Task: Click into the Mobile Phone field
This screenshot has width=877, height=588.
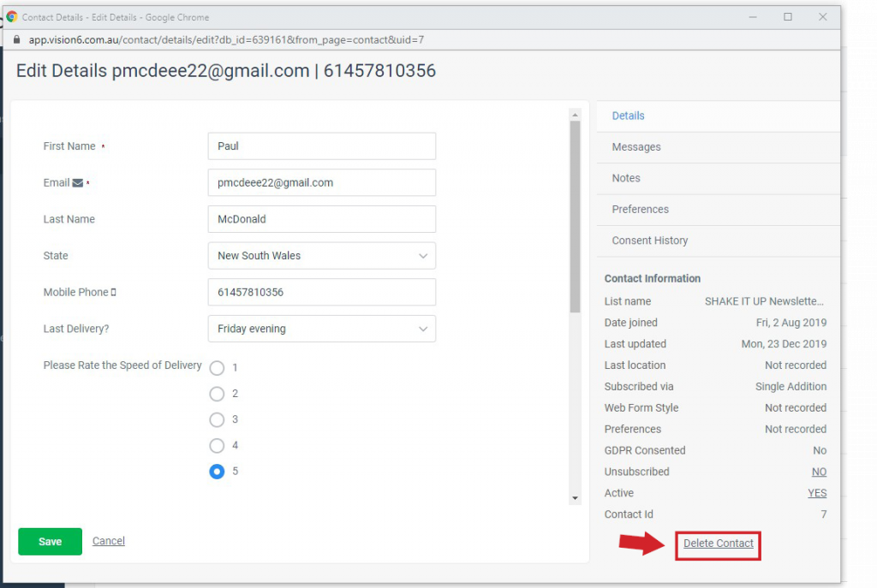Action: (x=322, y=293)
